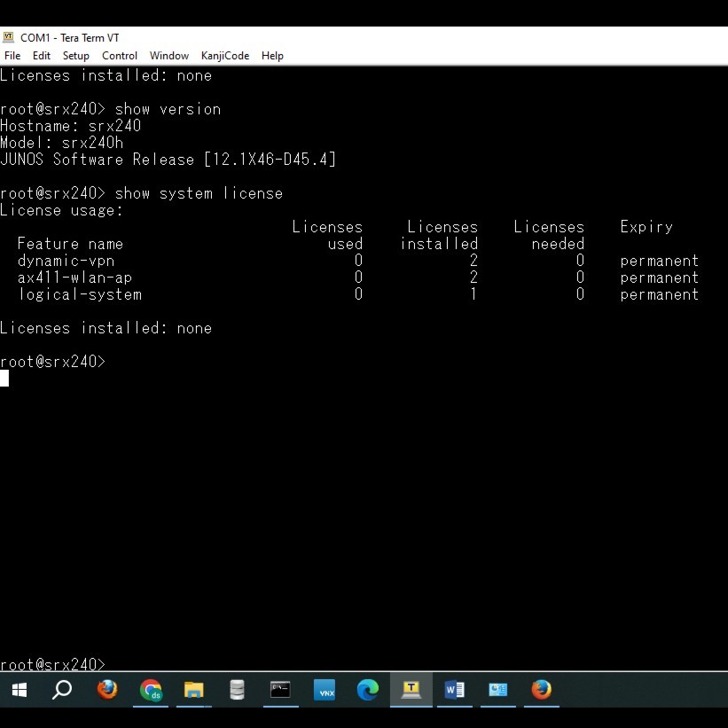The image size is (728, 728).
Task: Open the Help menu
Action: point(272,56)
